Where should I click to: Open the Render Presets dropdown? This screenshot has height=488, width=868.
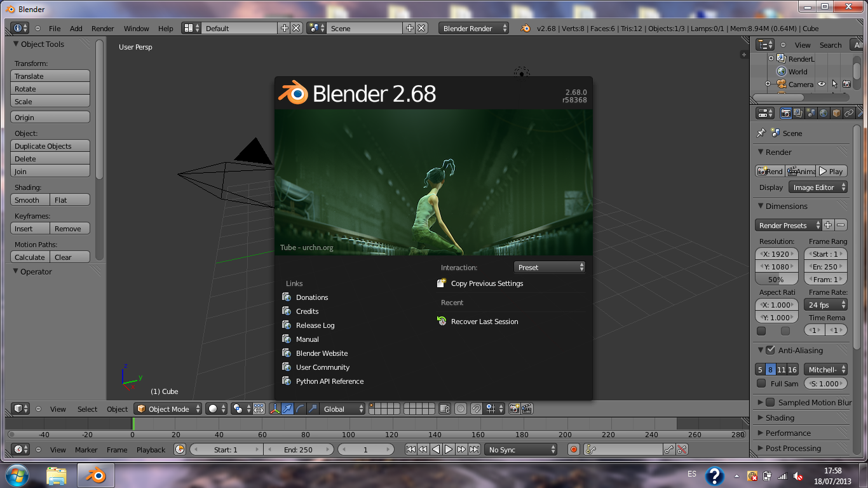click(788, 226)
